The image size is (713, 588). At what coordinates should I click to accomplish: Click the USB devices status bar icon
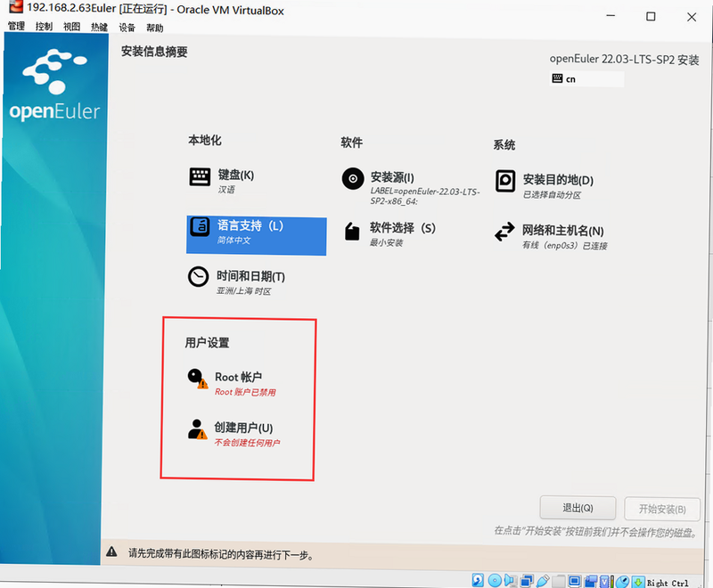click(543, 580)
